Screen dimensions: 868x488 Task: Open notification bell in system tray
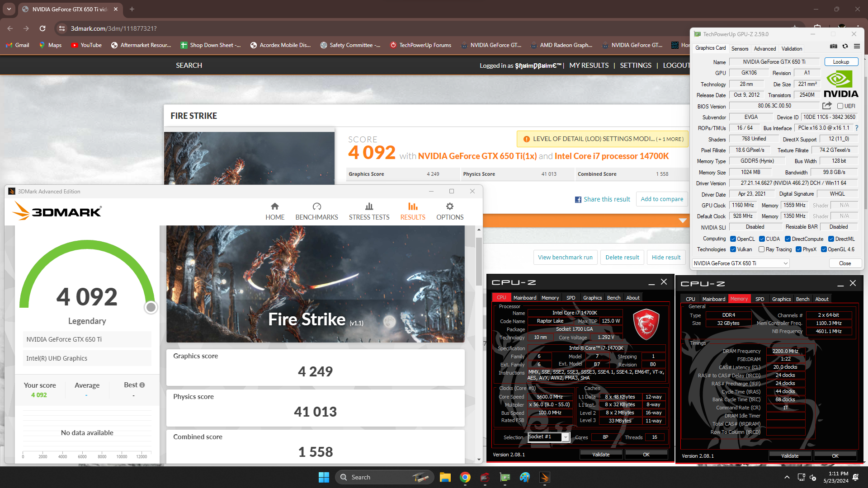(856, 477)
